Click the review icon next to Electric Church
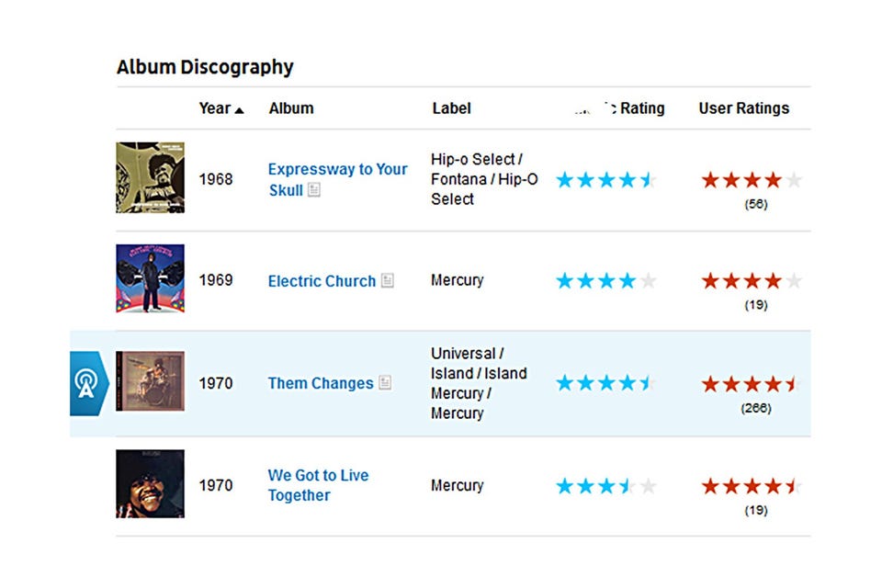The width and height of the screenshot is (882, 588). coord(387,281)
